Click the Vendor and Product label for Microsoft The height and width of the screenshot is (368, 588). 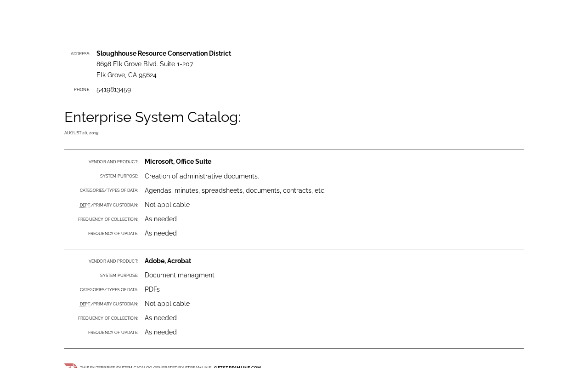tap(113, 162)
